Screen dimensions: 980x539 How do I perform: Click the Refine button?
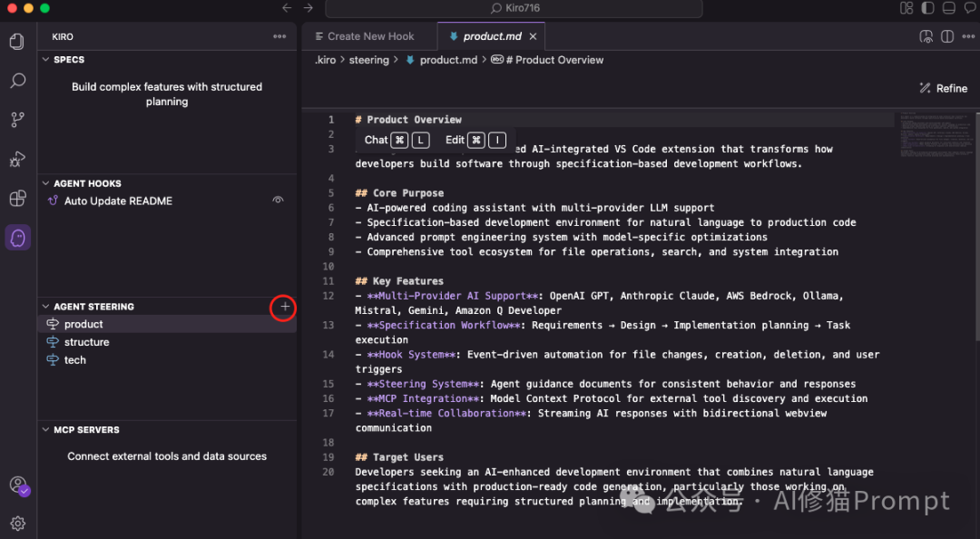coord(943,88)
